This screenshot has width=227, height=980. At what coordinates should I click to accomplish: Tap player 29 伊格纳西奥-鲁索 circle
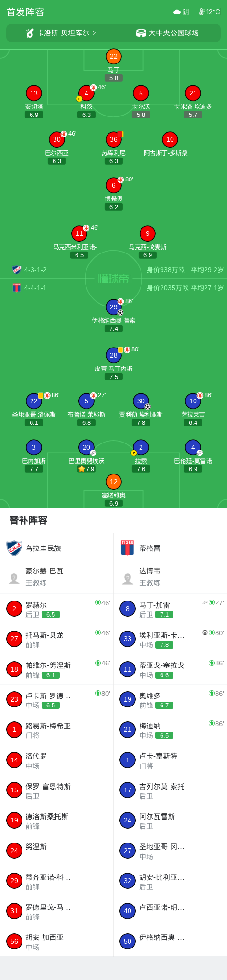[x=113, y=307]
